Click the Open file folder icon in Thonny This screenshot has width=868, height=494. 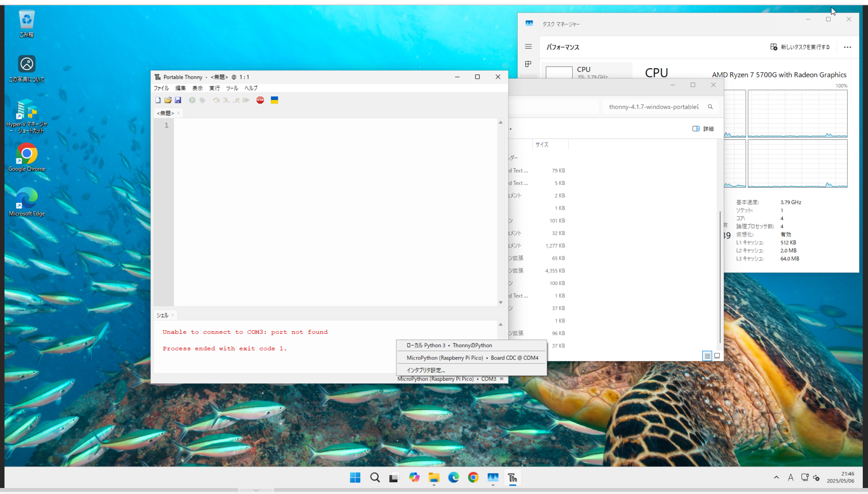coord(168,100)
